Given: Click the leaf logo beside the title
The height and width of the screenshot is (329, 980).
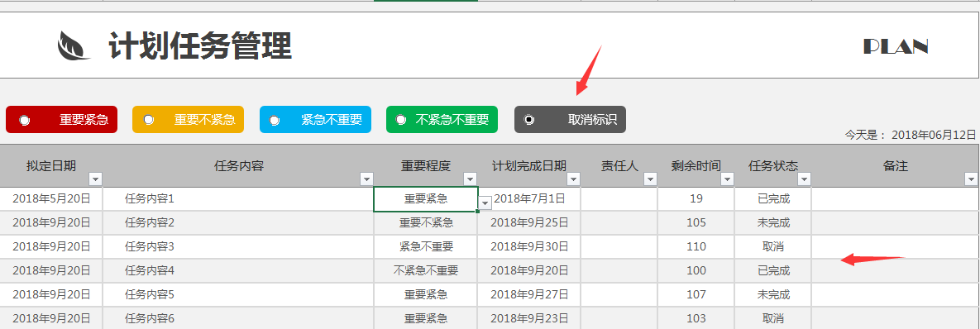Looking at the screenshot, I should coord(73,46).
